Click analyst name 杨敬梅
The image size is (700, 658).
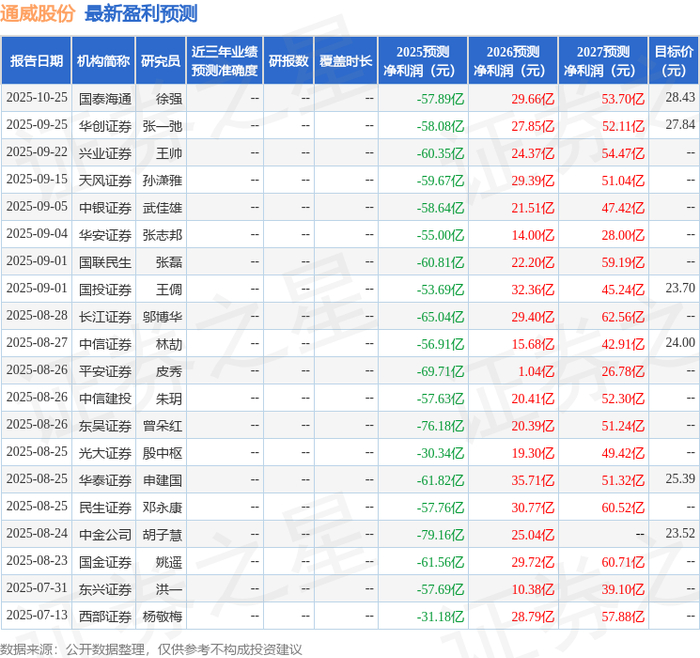pyautogui.click(x=162, y=616)
